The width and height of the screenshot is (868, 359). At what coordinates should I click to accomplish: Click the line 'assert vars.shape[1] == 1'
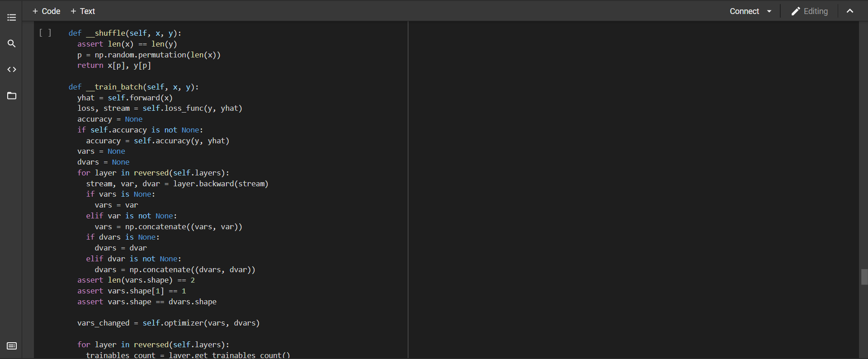[x=132, y=291]
